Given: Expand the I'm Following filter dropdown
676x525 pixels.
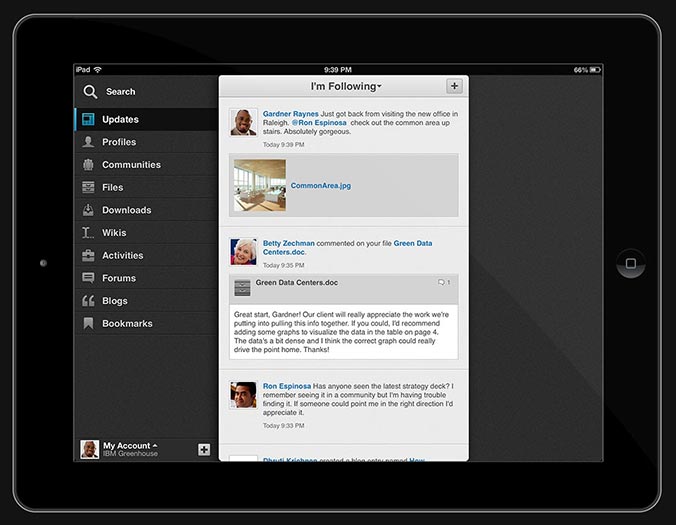Looking at the screenshot, I should tap(345, 87).
